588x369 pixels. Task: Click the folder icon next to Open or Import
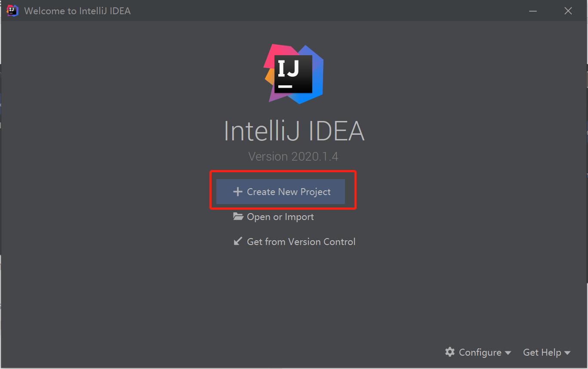coord(238,216)
